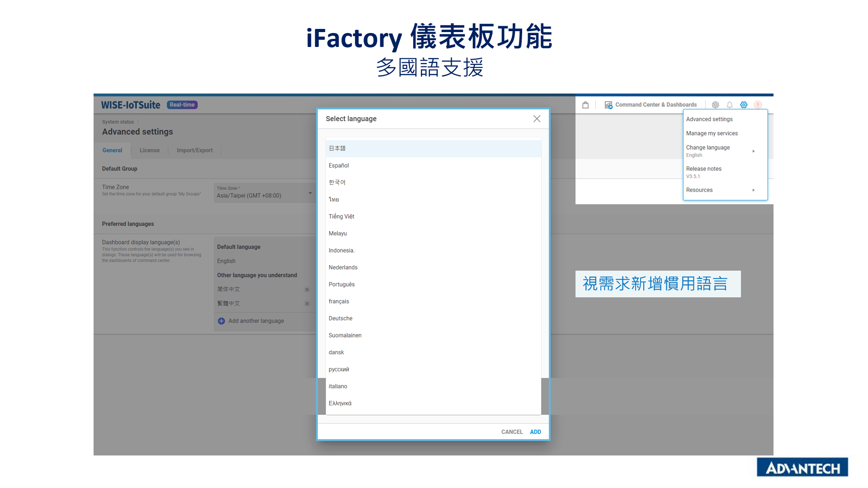Select Deutsche in the language list
868x488 pixels.
433,319
